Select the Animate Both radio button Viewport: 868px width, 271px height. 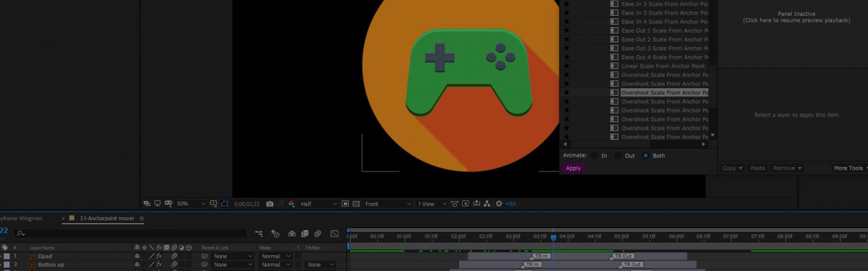645,156
